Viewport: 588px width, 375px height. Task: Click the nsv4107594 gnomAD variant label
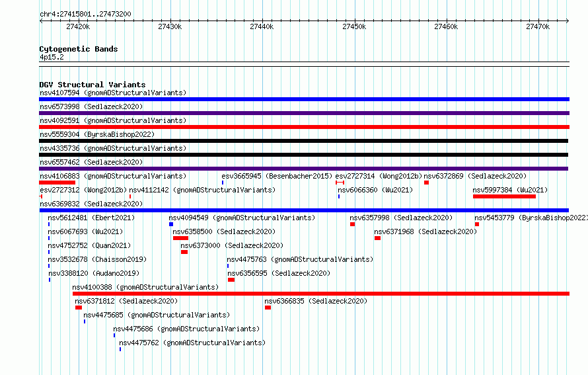point(113,93)
